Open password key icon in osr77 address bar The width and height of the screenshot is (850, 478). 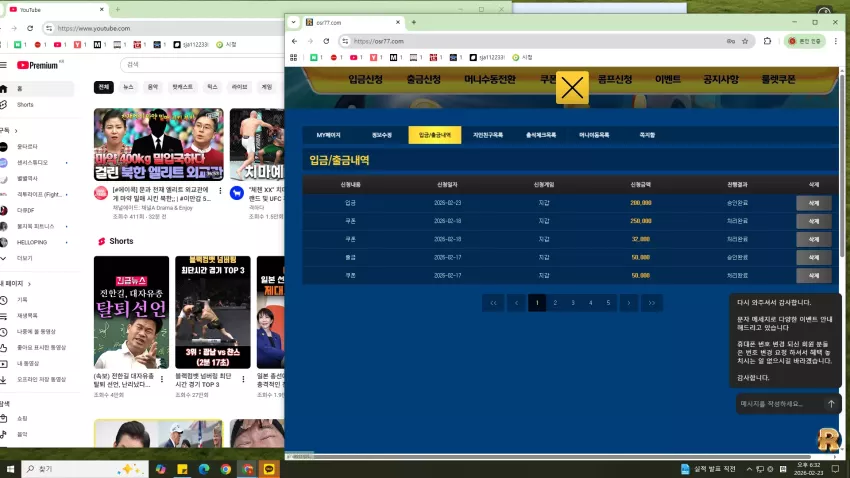pos(731,41)
